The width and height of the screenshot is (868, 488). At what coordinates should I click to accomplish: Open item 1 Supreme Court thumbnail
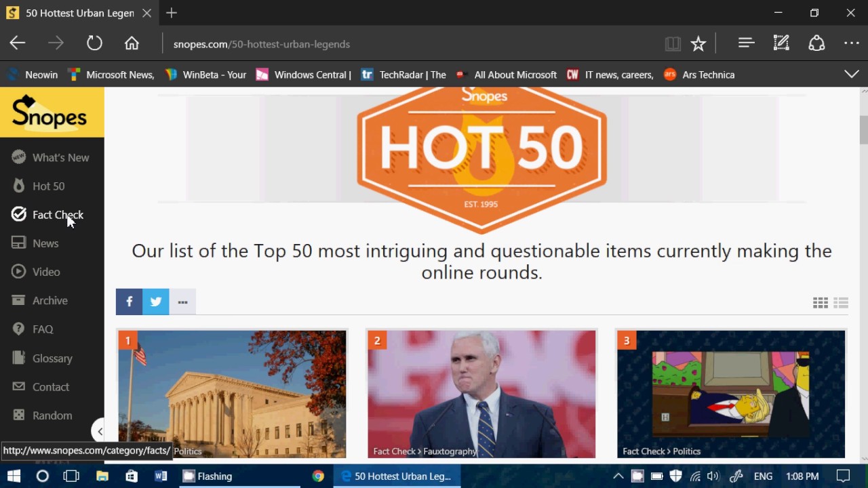pyautogui.click(x=232, y=394)
